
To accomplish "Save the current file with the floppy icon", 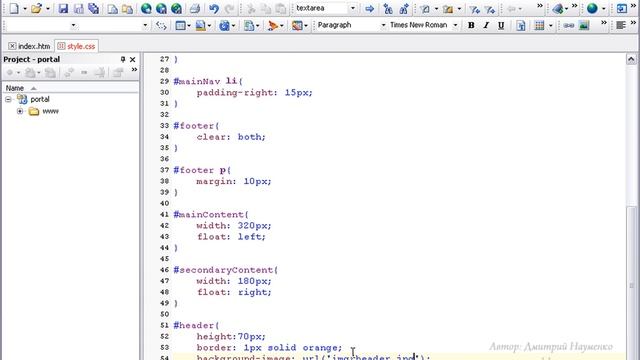I will pyautogui.click(x=63, y=8).
